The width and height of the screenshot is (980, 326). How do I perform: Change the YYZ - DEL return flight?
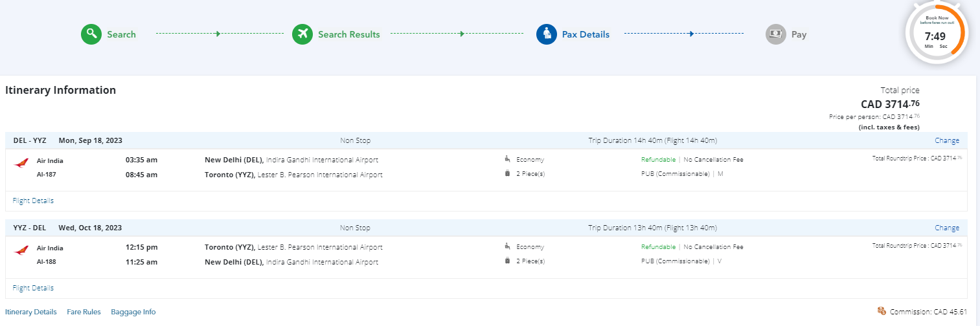click(x=946, y=228)
